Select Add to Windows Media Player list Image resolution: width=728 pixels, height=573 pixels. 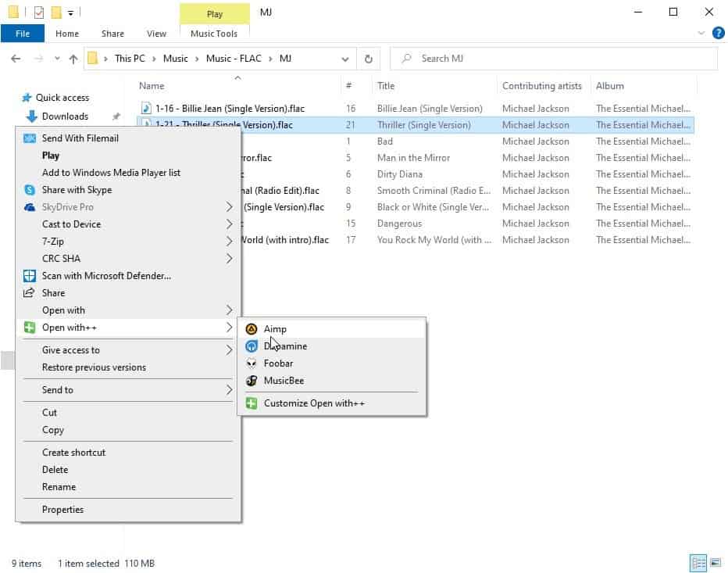point(128,173)
